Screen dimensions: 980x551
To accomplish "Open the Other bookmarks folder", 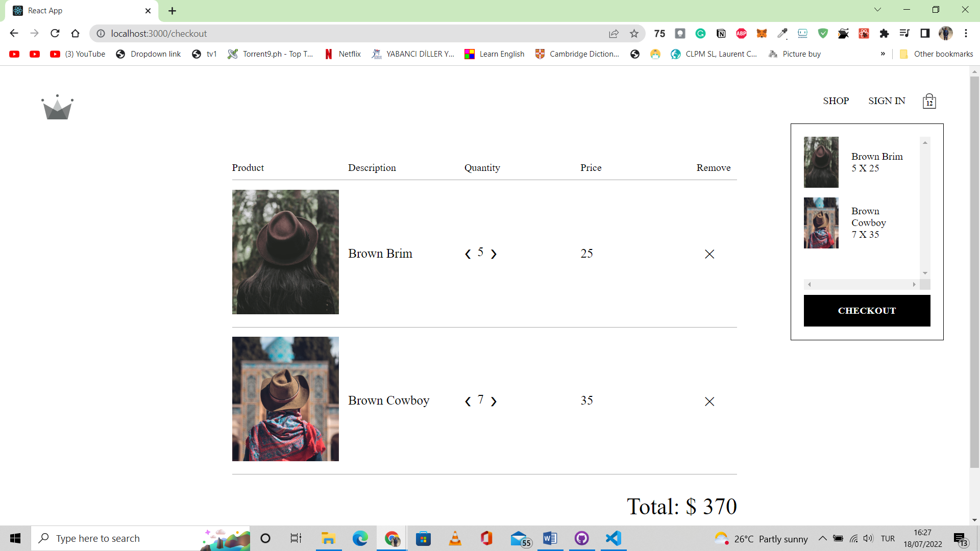I will [936, 54].
